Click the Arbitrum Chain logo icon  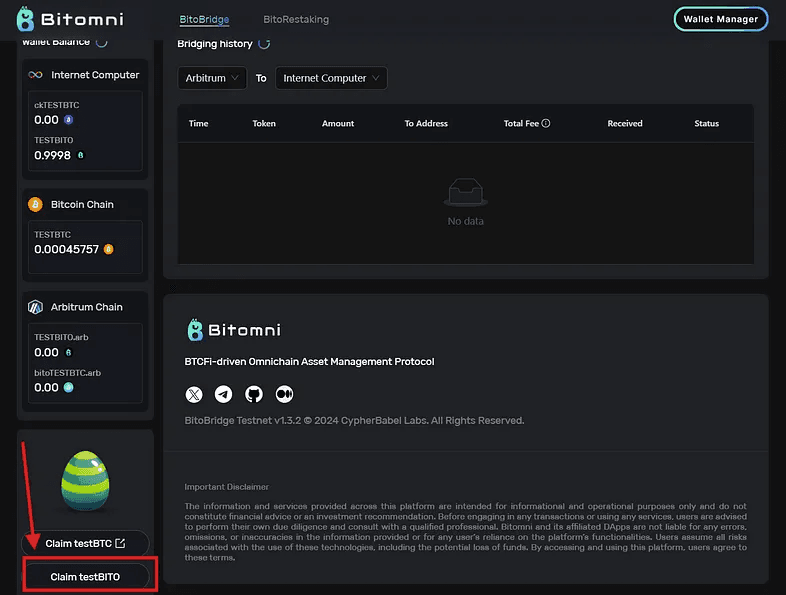click(35, 307)
